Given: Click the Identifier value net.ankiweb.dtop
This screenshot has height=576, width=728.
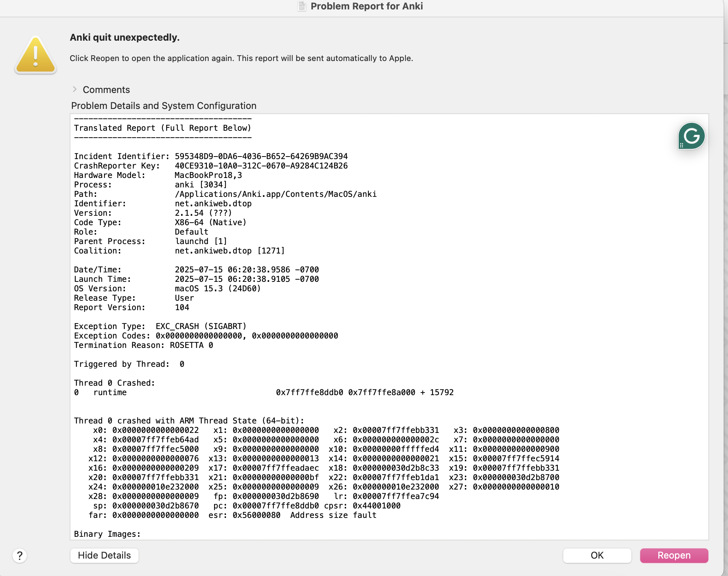Looking at the screenshot, I should pos(213,203).
